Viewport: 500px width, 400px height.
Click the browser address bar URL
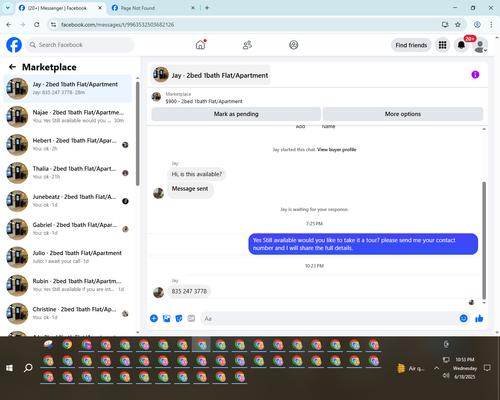(x=117, y=24)
